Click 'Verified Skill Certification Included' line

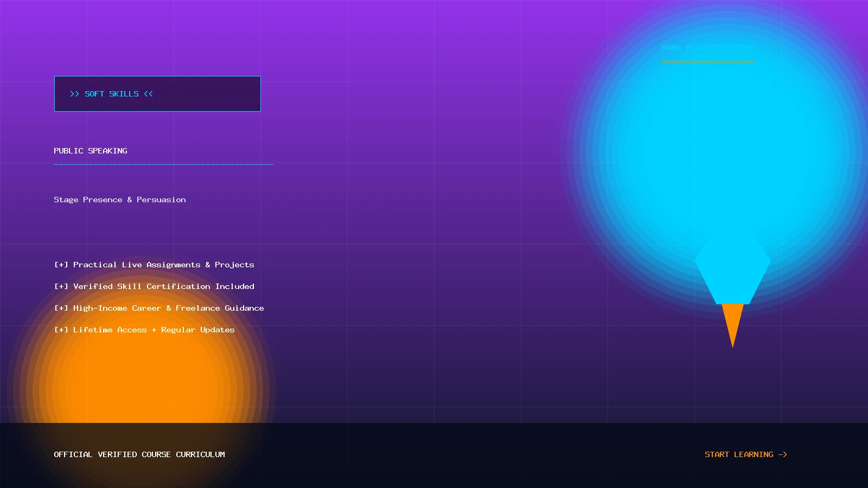coord(154,286)
